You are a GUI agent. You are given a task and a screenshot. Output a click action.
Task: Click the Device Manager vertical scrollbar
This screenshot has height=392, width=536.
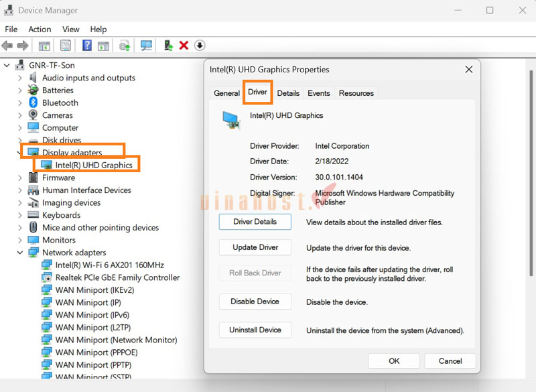(x=531, y=173)
